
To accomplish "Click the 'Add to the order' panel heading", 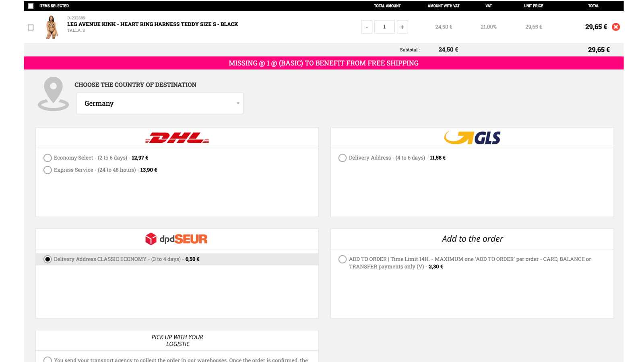I will click(473, 239).
